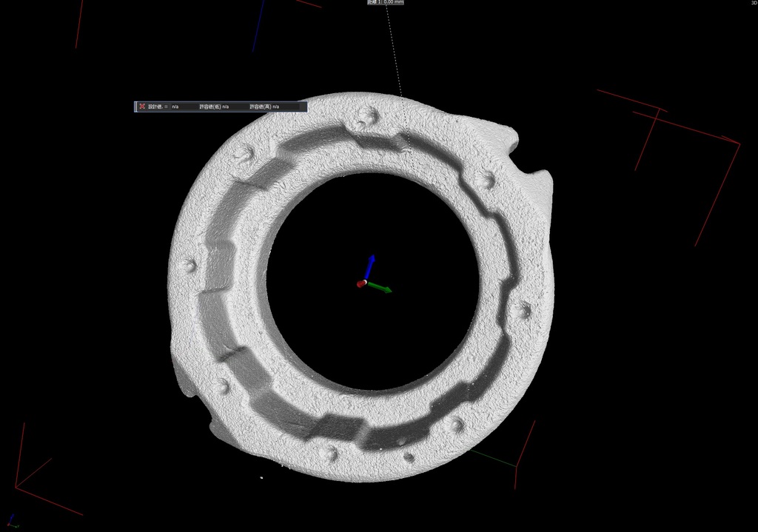Viewport: 758px width, 532px height.
Task: Click the 3D view label in top-right corner
Action: (754, 3)
